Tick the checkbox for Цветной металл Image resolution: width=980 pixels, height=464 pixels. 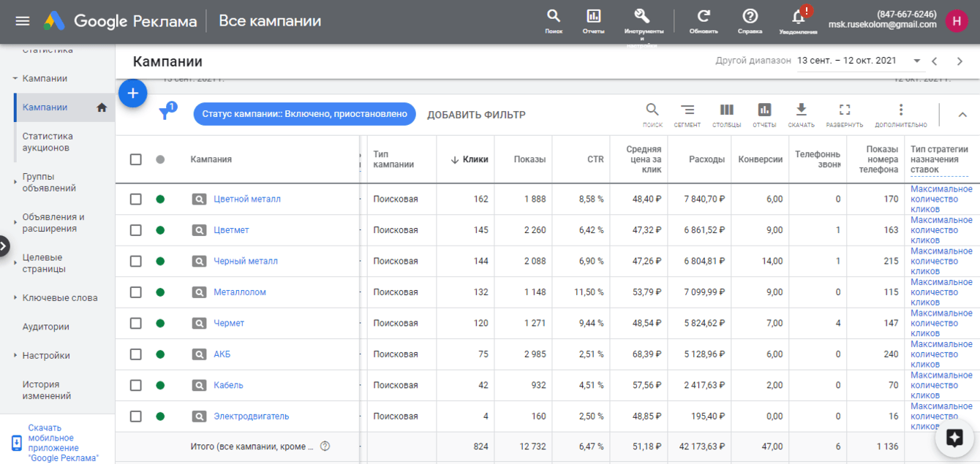pyautogui.click(x=135, y=199)
